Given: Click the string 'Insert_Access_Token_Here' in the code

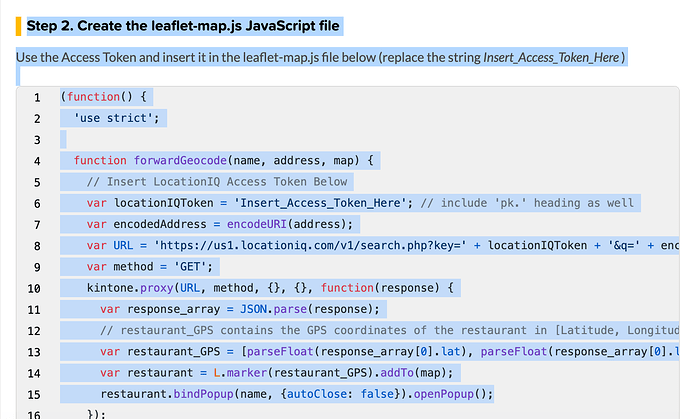Looking at the screenshot, I should (320, 203).
